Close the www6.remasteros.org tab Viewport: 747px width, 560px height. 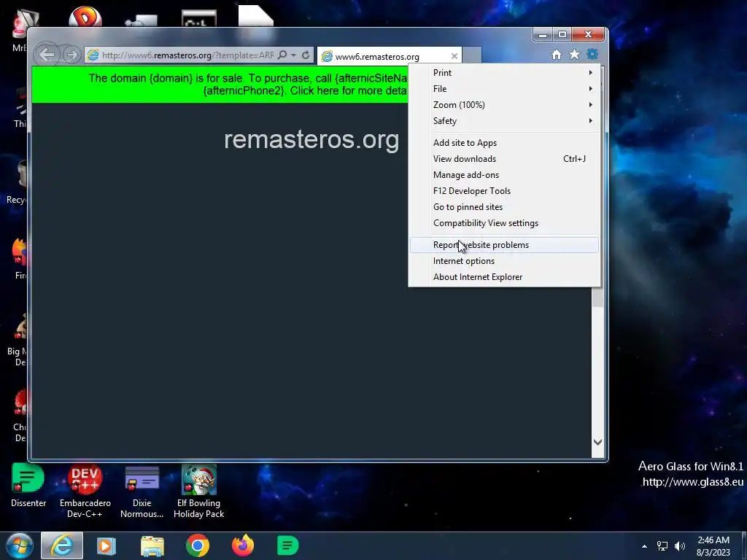click(454, 56)
